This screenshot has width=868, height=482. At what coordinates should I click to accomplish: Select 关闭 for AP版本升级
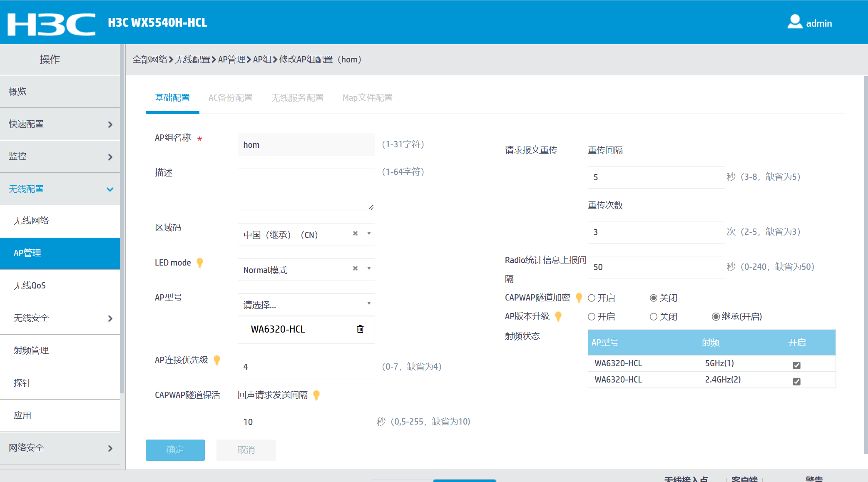[x=654, y=317]
